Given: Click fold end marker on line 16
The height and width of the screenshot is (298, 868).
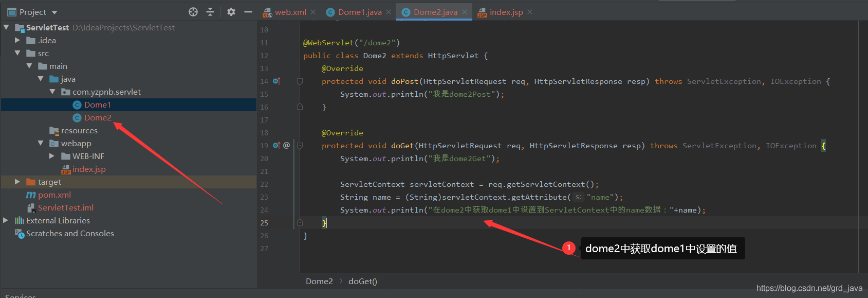Looking at the screenshot, I should click(300, 107).
